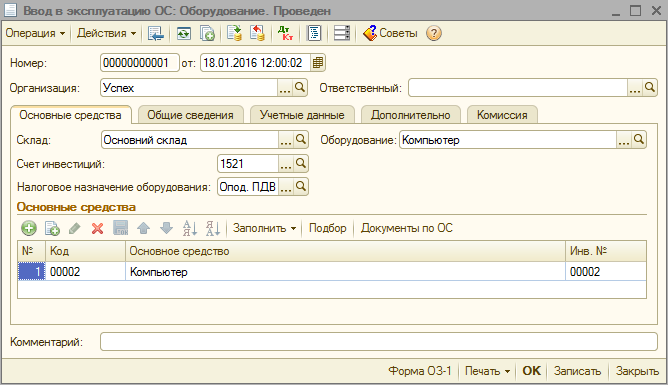Click the Записать button
The image size is (668, 385).
(577, 371)
